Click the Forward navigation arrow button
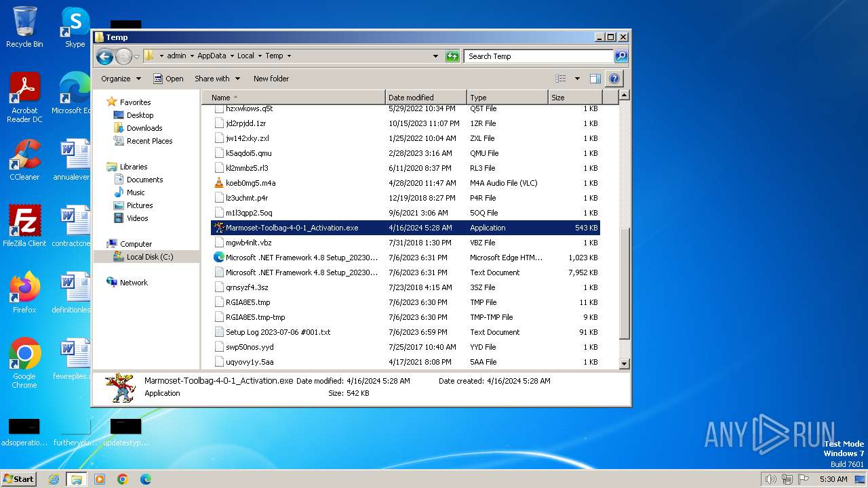868x488 pixels. click(x=123, y=56)
